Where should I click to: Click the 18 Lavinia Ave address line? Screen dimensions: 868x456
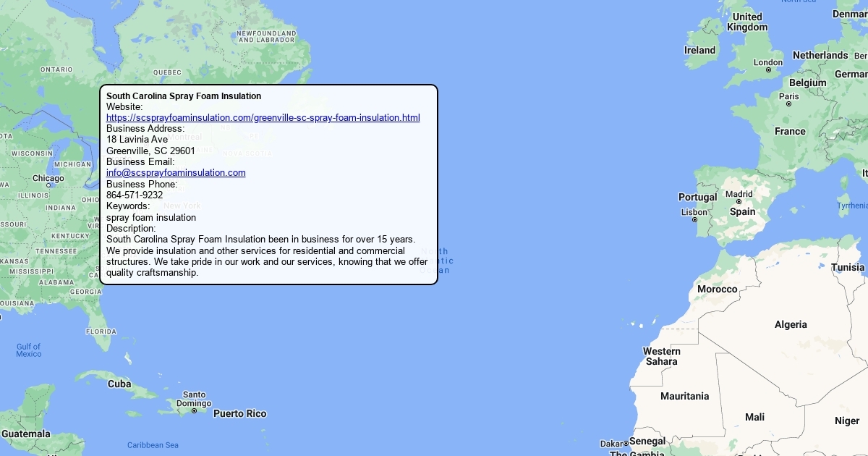point(137,140)
